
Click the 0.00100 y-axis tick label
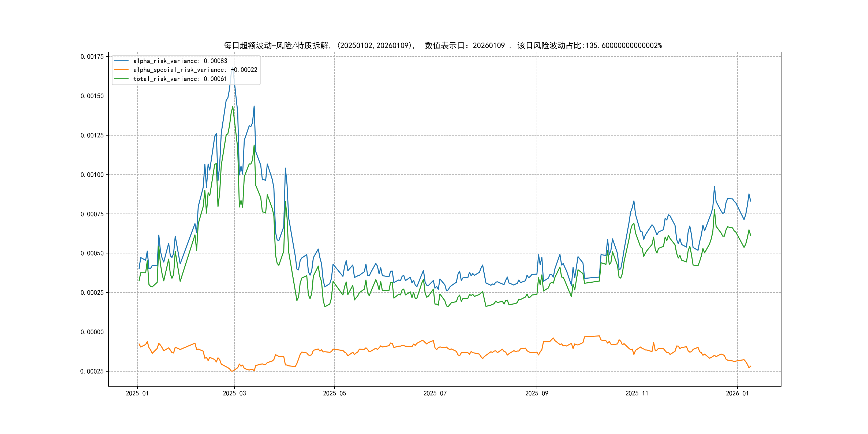tap(92, 175)
